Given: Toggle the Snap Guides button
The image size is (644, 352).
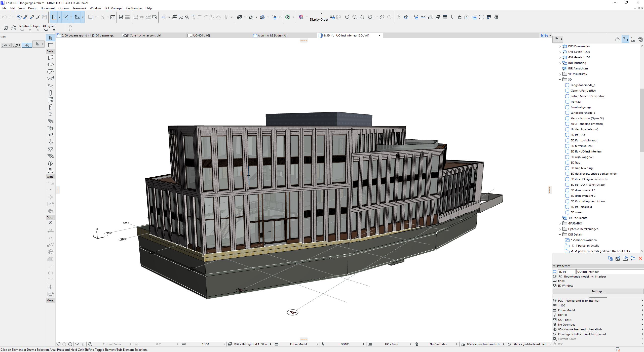Looking at the screenshot, I should point(66,17).
